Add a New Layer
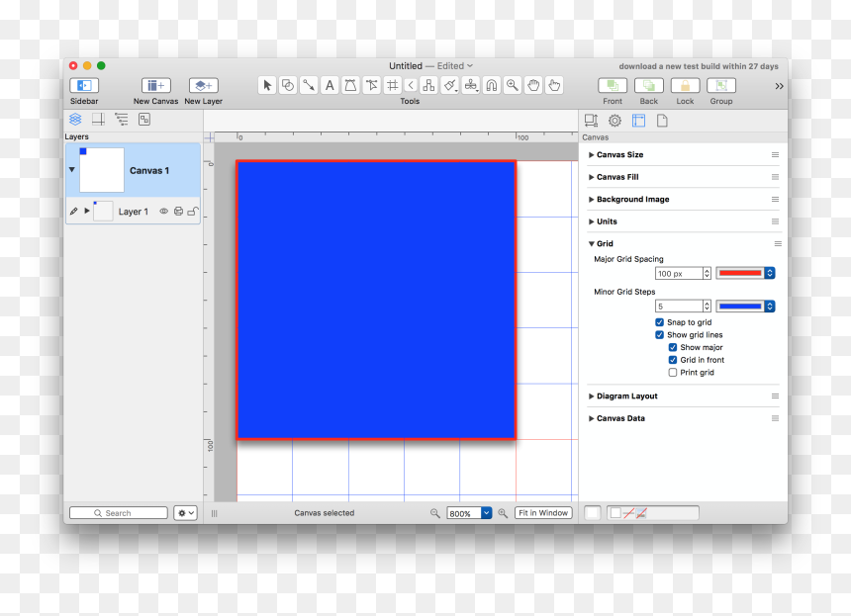Image resolution: width=851 pixels, height=616 pixels. (204, 86)
